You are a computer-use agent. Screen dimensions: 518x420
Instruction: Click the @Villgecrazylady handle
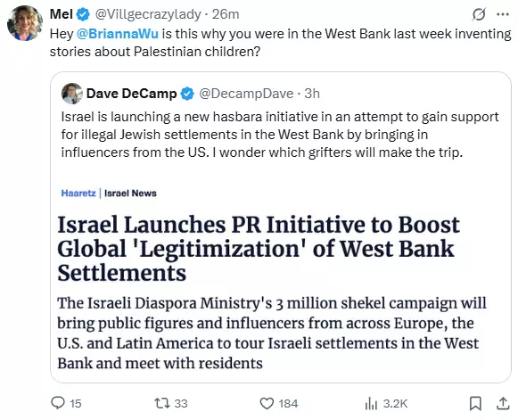(x=148, y=14)
